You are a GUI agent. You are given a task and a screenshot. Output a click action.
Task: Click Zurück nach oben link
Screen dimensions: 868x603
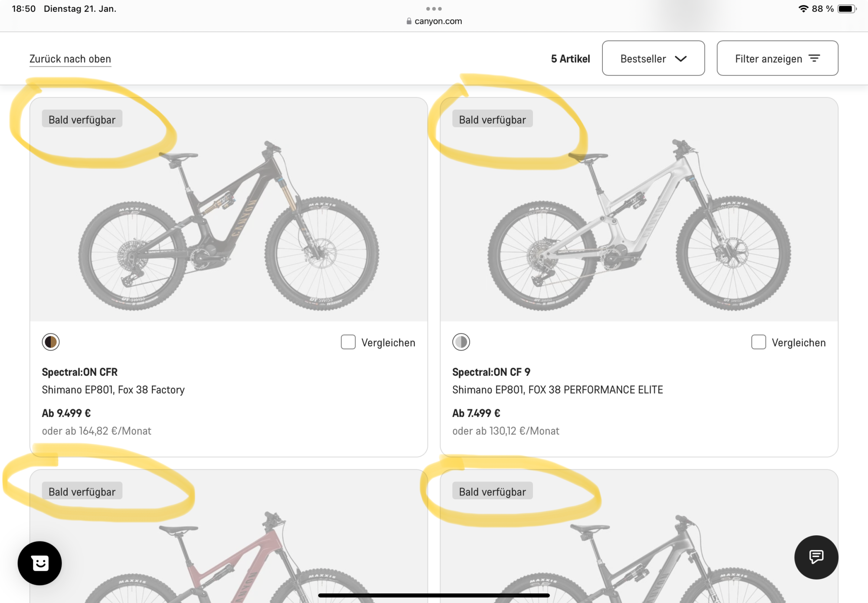[70, 59]
